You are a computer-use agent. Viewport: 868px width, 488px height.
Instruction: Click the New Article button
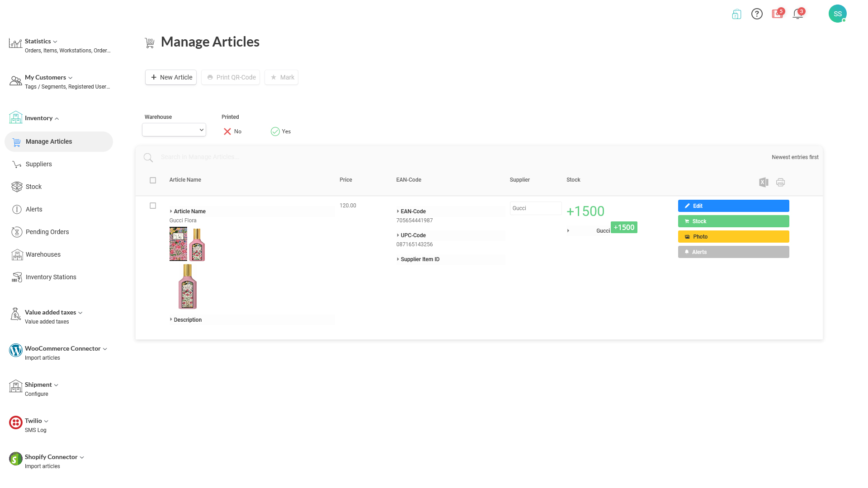point(171,77)
